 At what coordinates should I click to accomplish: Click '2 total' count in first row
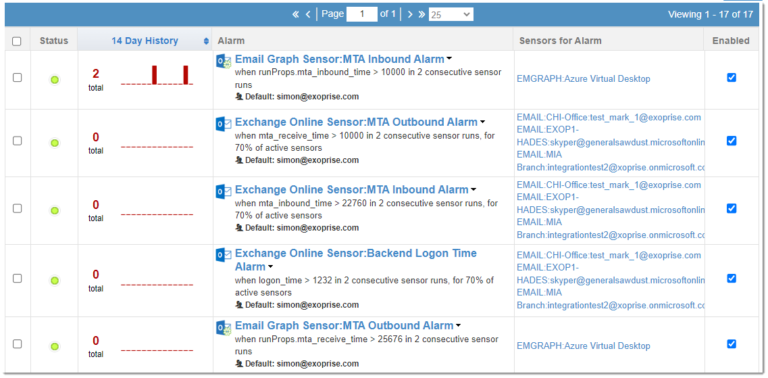[x=96, y=80]
